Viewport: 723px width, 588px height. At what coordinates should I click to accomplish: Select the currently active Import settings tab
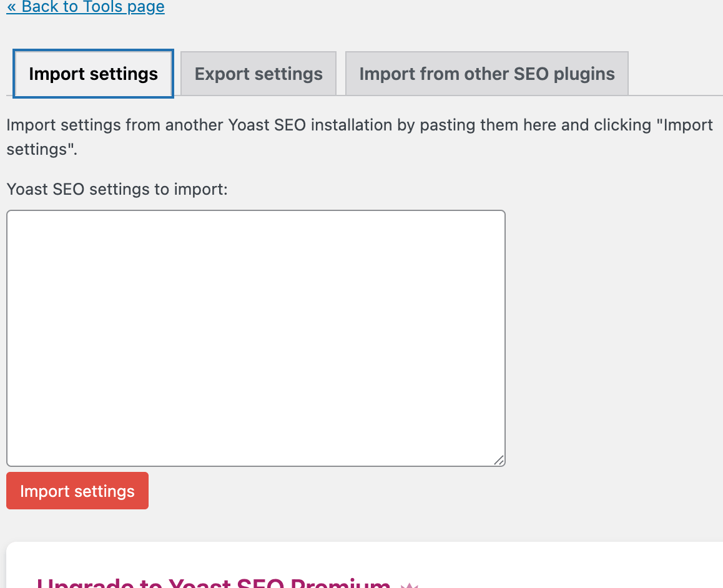(92, 73)
